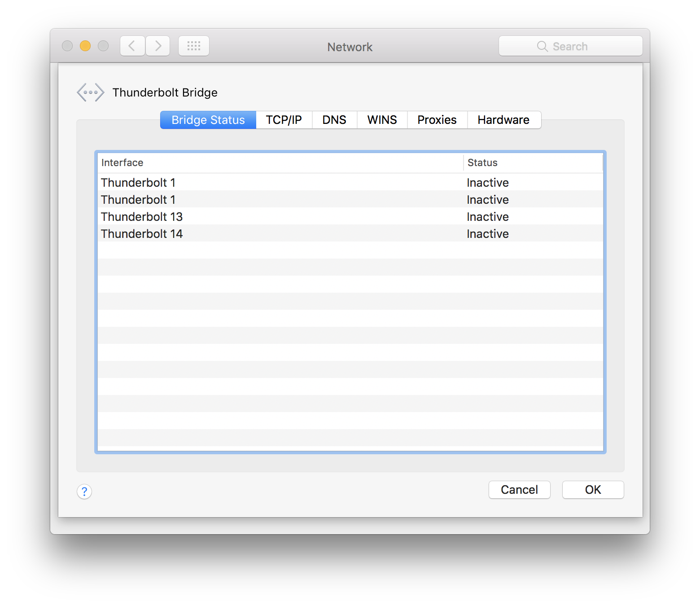Focus the Search field
Viewport: 700px width, 606px height.
click(571, 46)
